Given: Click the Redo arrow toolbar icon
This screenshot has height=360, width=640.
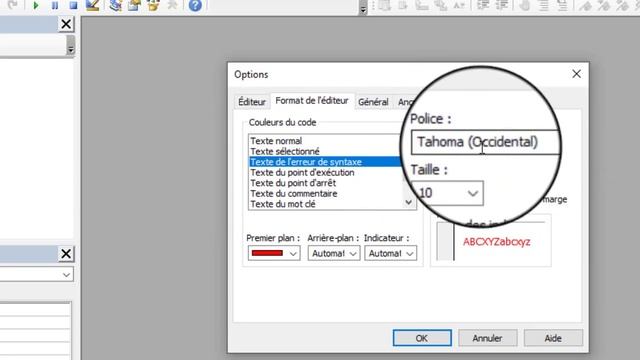Looking at the screenshot, I should coord(13,5).
